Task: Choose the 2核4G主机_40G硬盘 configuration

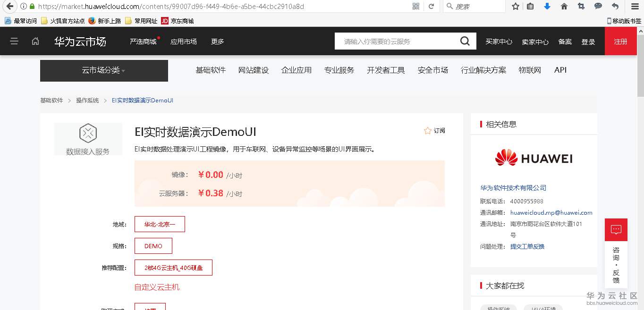Action: [x=173, y=268]
